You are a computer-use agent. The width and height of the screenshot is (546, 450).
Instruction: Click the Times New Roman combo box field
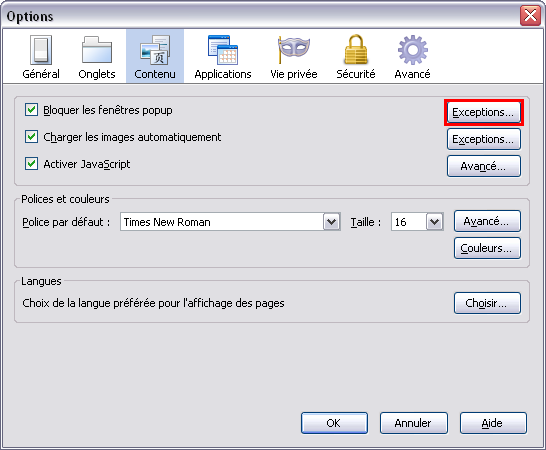coord(230,222)
